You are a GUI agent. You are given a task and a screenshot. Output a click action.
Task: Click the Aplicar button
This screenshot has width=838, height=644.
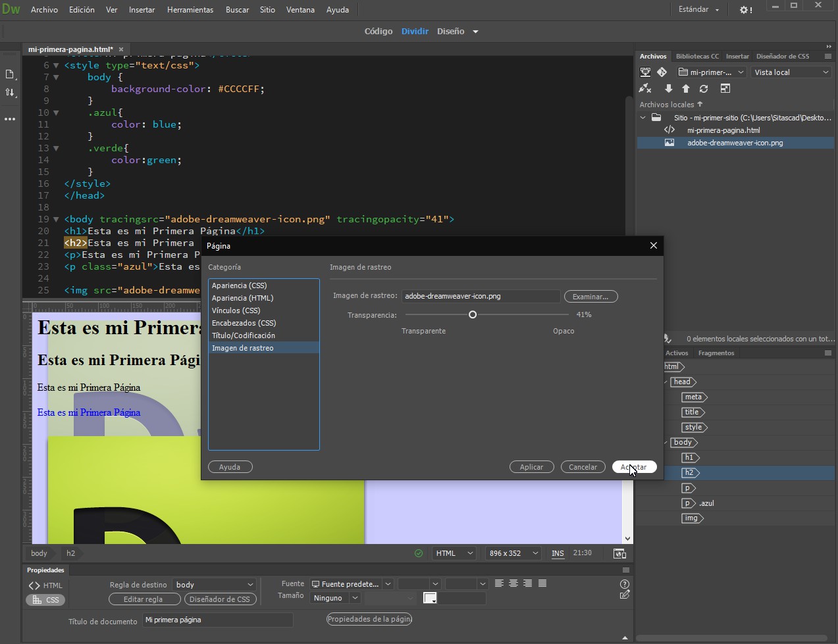531,467
